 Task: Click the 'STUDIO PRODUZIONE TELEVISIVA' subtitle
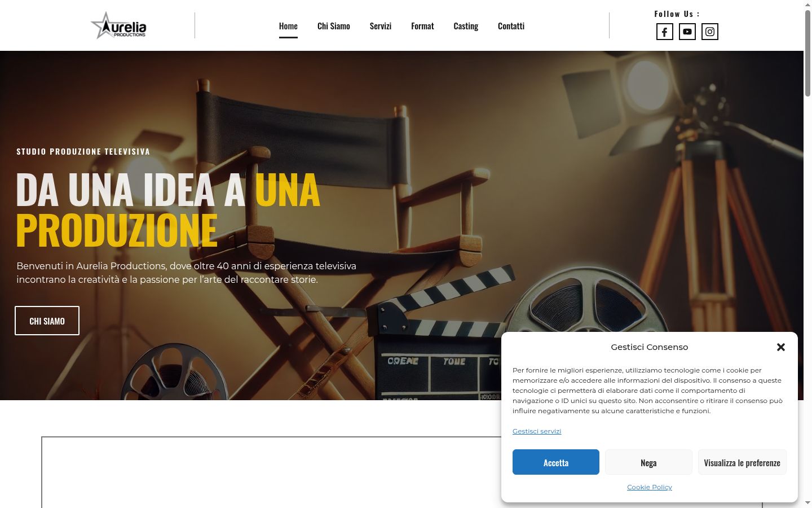83,151
